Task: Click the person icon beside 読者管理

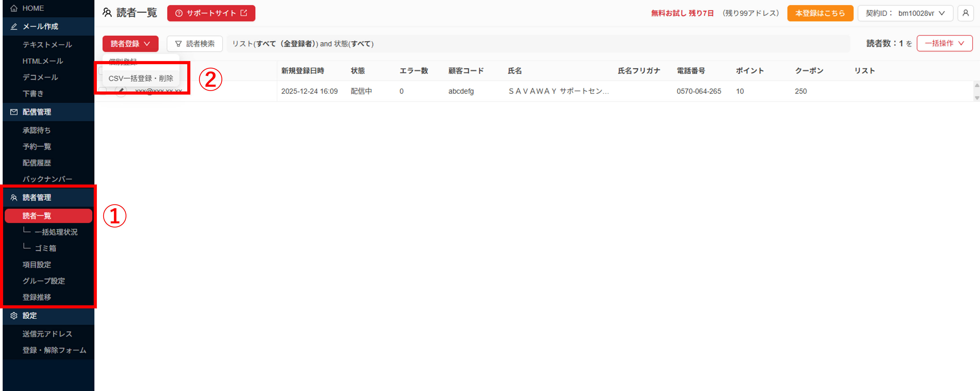Action: pos(14,197)
